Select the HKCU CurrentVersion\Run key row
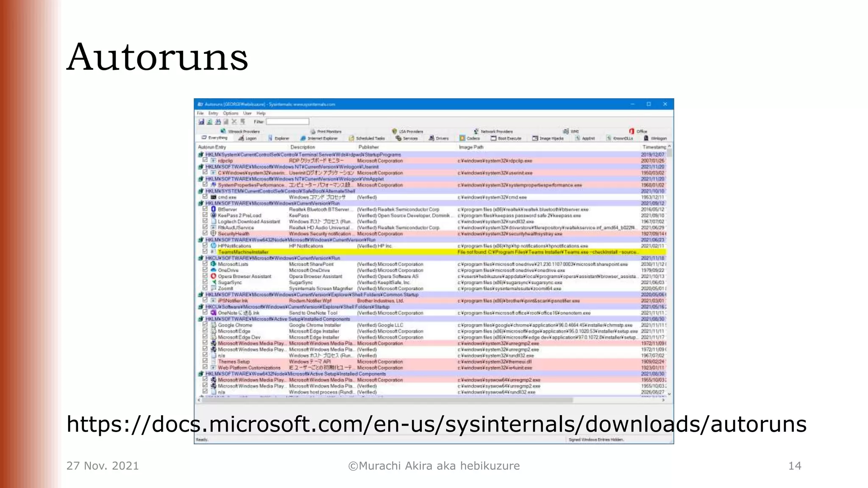Screen dimensions: 868x488 pyautogui.click(x=432, y=258)
